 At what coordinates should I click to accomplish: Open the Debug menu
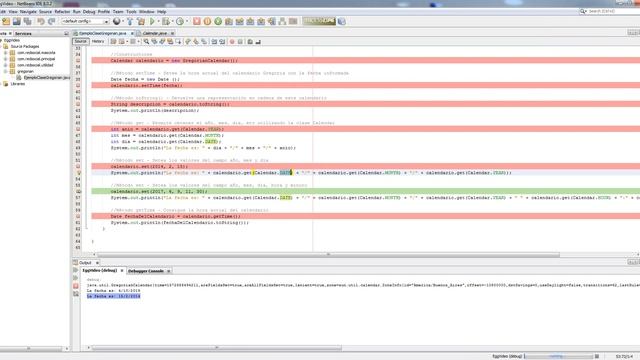(89, 12)
